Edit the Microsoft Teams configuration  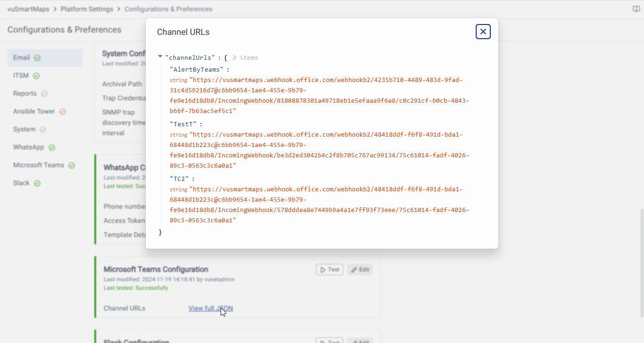point(360,269)
